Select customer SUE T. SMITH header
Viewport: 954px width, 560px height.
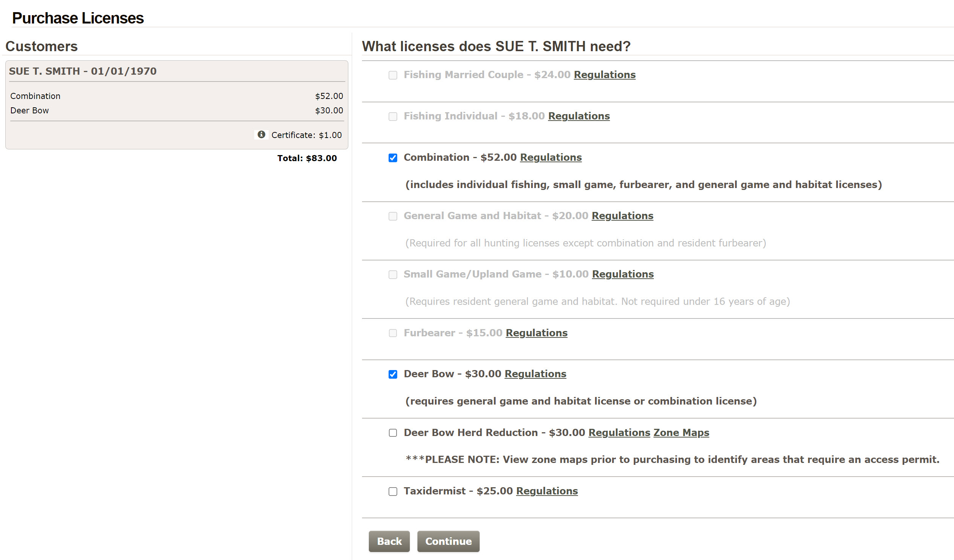coord(83,71)
